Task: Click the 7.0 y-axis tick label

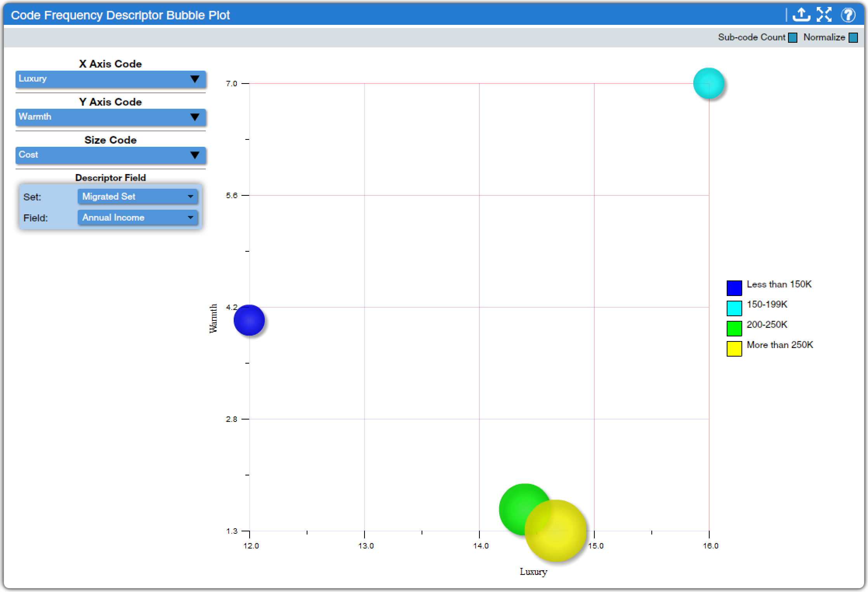Action: point(231,84)
